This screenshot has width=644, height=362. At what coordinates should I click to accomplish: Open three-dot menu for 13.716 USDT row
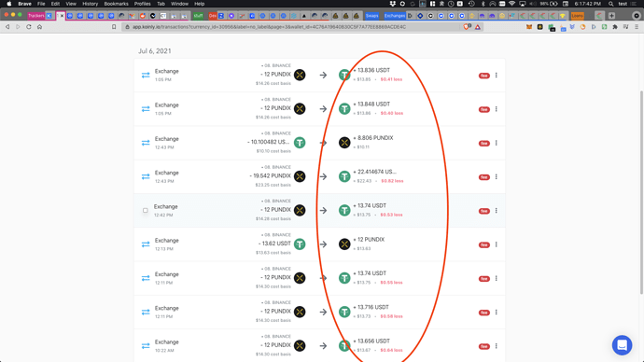coord(497,312)
